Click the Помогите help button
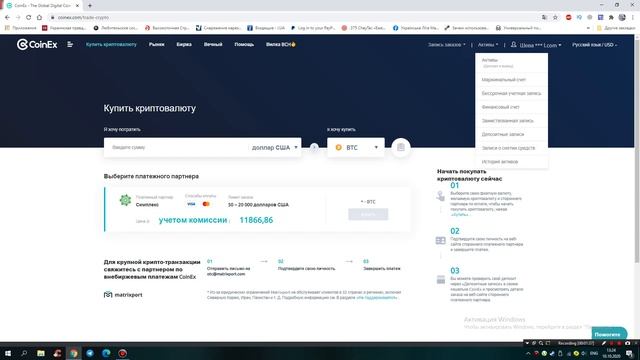The image size is (640, 360). (x=609, y=334)
